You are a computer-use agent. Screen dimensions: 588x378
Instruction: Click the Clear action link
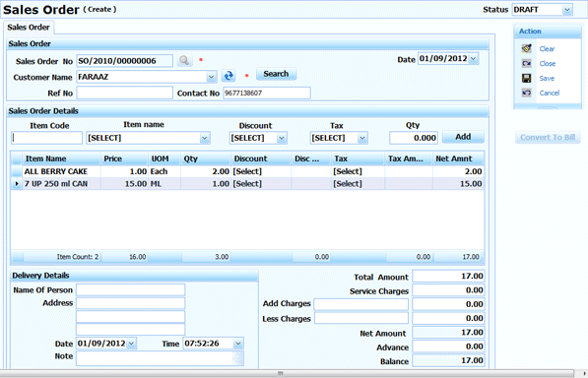(x=547, y=49)
